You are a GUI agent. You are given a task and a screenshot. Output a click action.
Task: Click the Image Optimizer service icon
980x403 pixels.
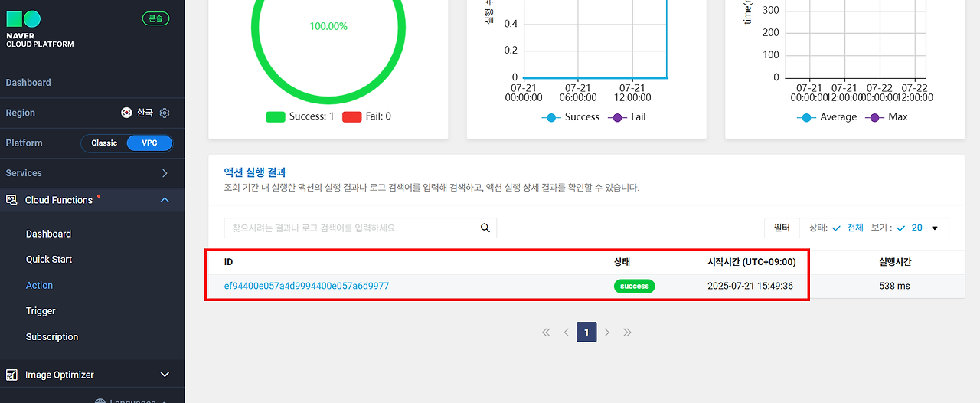tap(11, 375)
